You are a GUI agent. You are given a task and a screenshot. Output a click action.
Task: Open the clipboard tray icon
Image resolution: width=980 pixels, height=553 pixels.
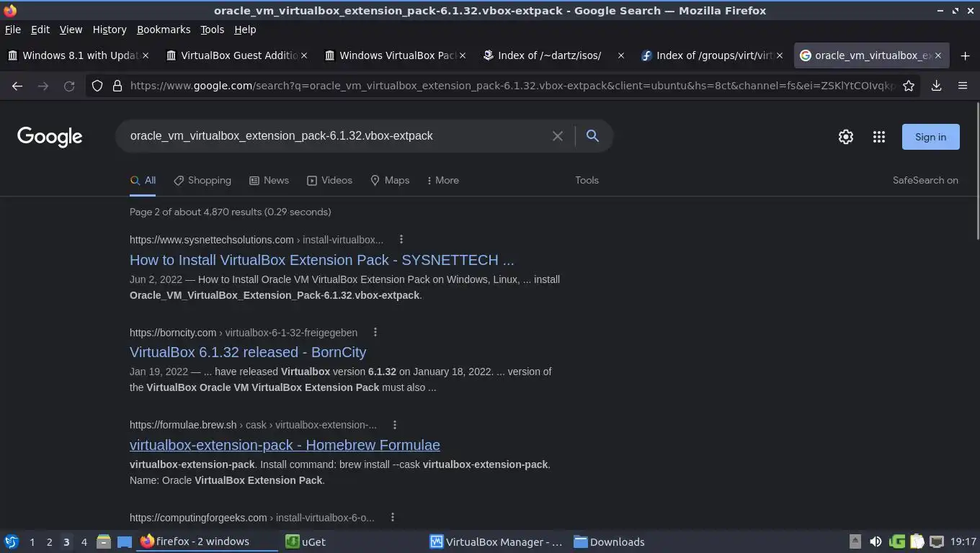coord(917,541)
